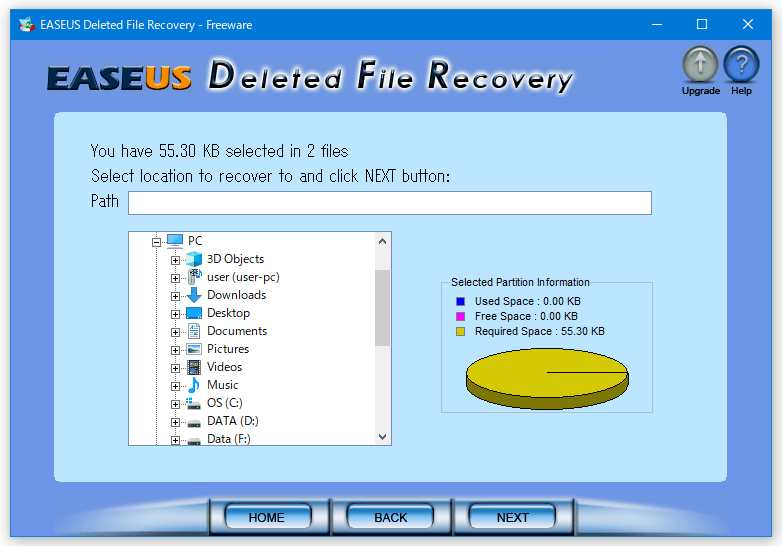The image size is (782, 546).
Task: Click the PC computer icon in tree
Action: click(175, 241)
